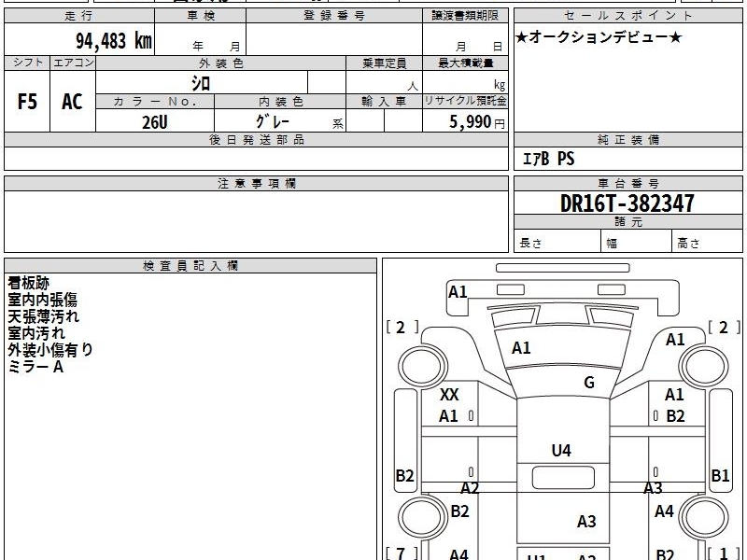Select the interior color グレー
Viewport: 747px width, 560px height.
(x=273, y=121)
